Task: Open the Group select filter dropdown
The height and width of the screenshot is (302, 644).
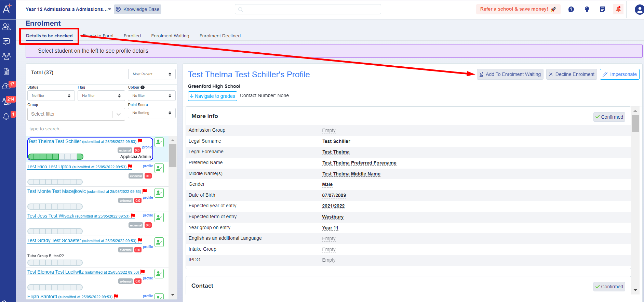Action: coord(76,114)
